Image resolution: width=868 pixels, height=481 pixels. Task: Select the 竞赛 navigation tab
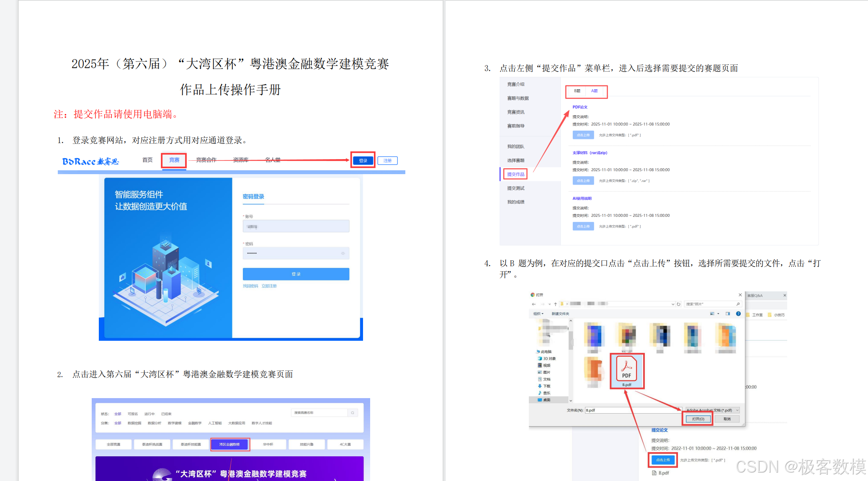pos(174,160)
